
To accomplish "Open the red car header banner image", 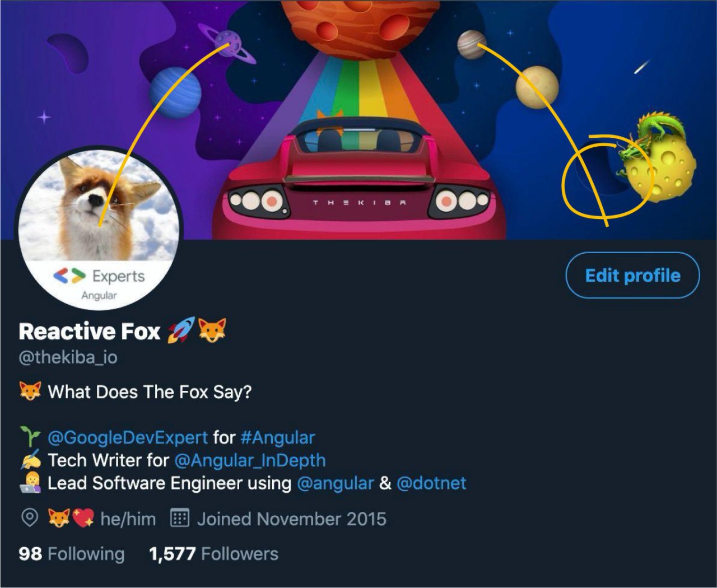I will pyautogui.click(x=358, y=120).
